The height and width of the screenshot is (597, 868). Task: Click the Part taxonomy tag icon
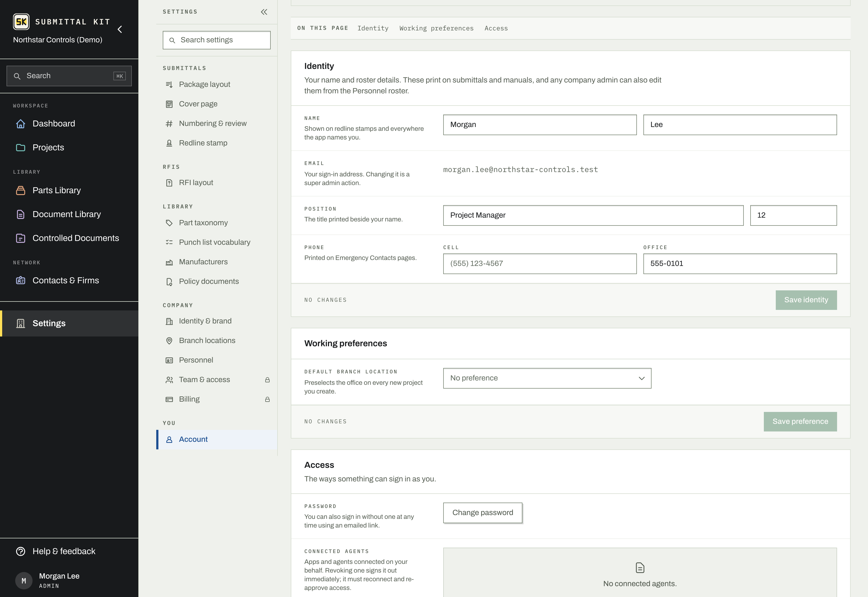[169, 223]
